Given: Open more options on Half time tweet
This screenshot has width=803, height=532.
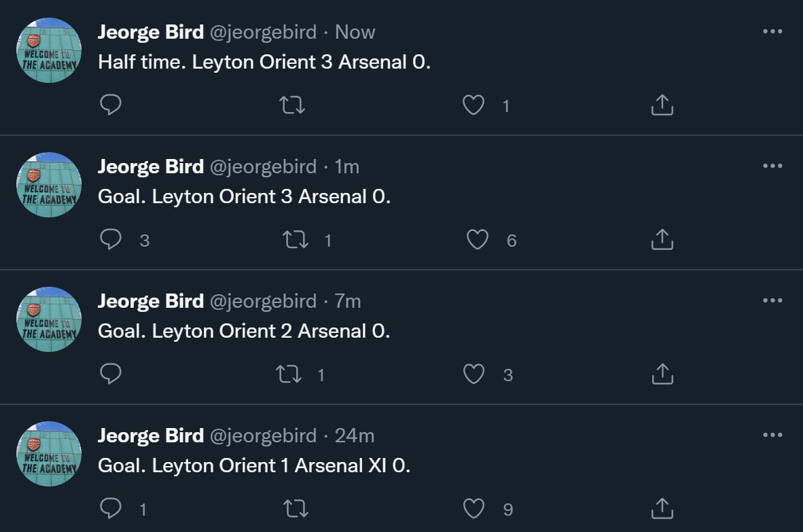Looking at the screenshot, I should 772,31.
